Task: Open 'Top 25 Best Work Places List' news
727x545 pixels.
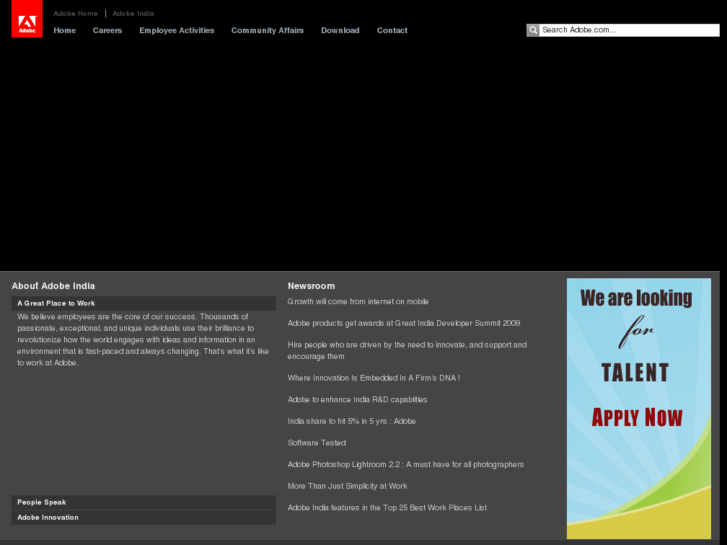Action: tap(387, 508)
